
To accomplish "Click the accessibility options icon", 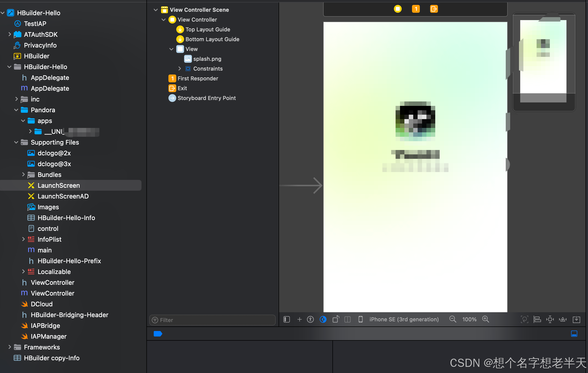I will 310,319.
